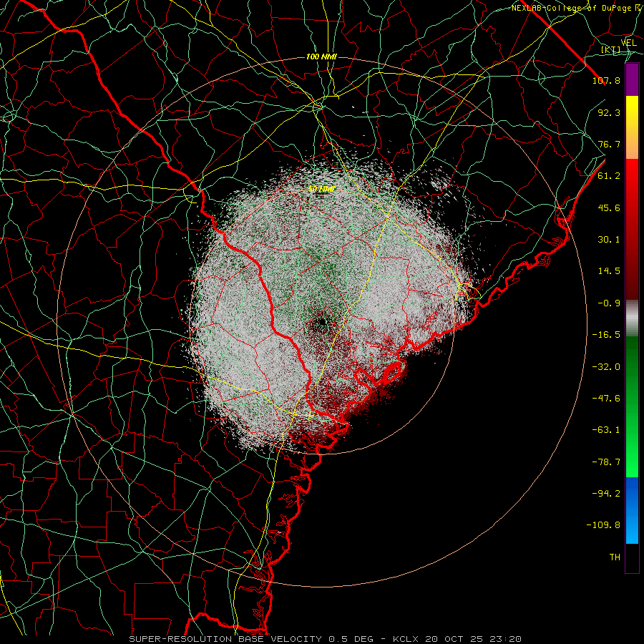Click the 14.5 velocity scale value
Viewport: 644px width, 644px height.
(609, 271)
